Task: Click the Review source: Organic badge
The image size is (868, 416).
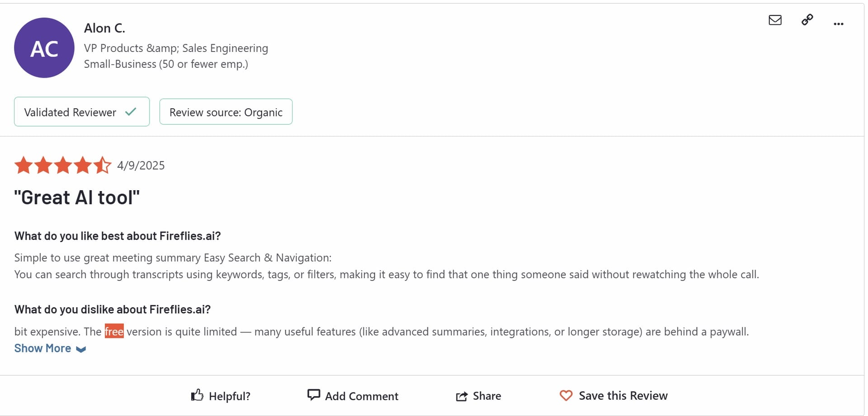Action: [x=226, y=112]
